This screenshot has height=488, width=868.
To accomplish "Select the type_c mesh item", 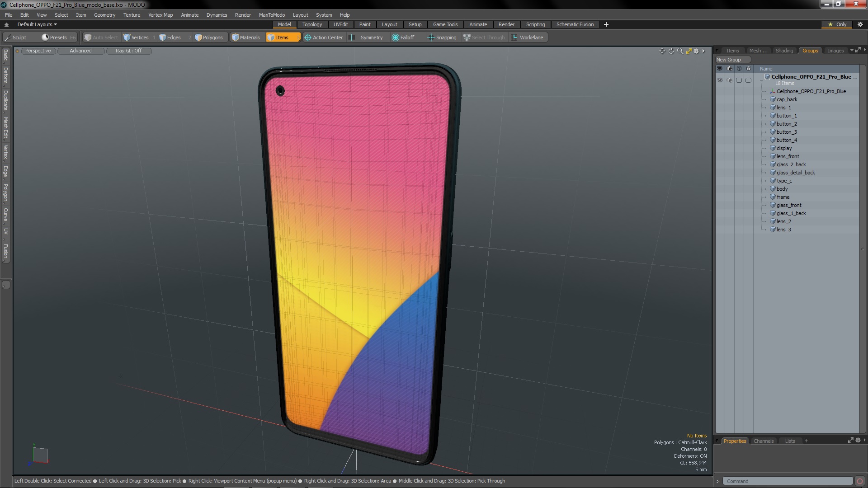I will 784,181.
